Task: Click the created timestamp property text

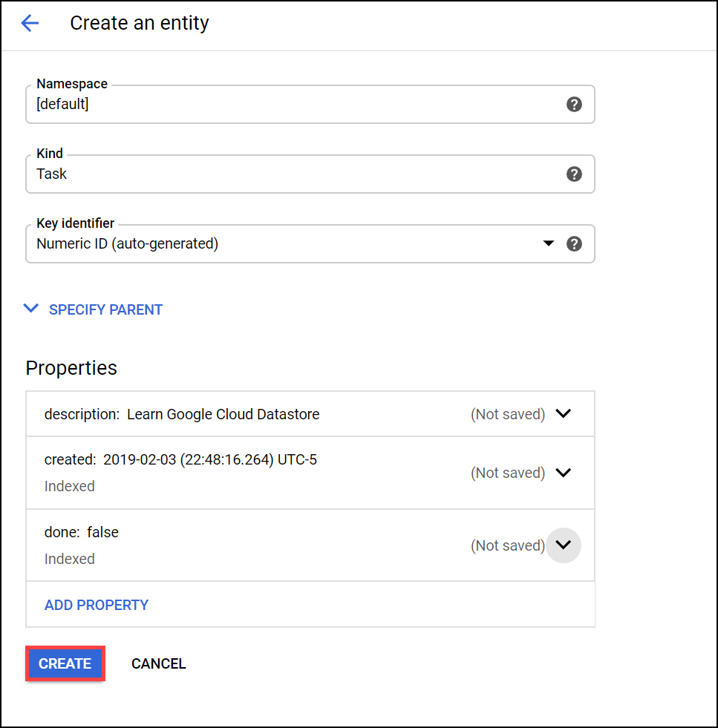Action: [180, 459]
